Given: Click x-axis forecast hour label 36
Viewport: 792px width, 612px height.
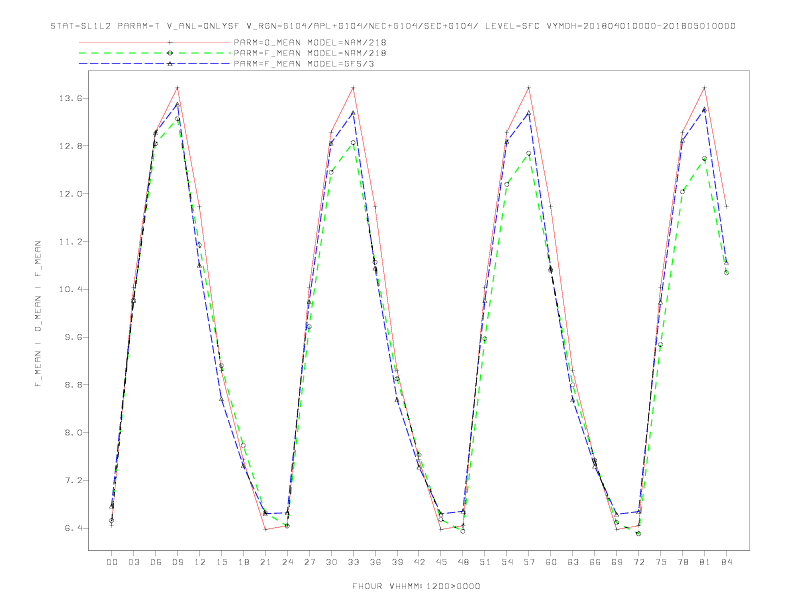Looking at the screenshot, I should (x=375, y=562).
